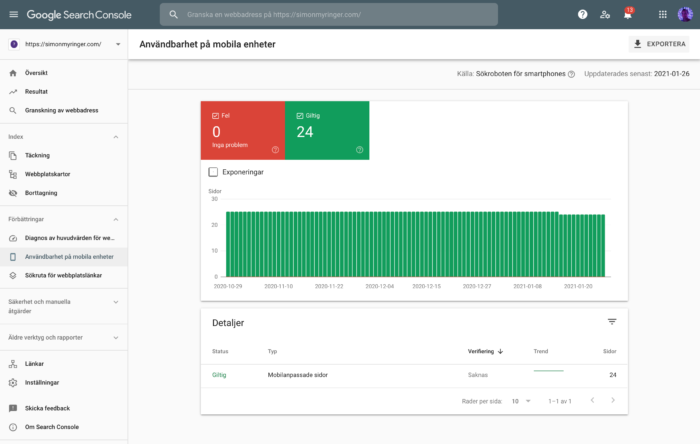Click the search magnifier icon in URL bar

173,14
